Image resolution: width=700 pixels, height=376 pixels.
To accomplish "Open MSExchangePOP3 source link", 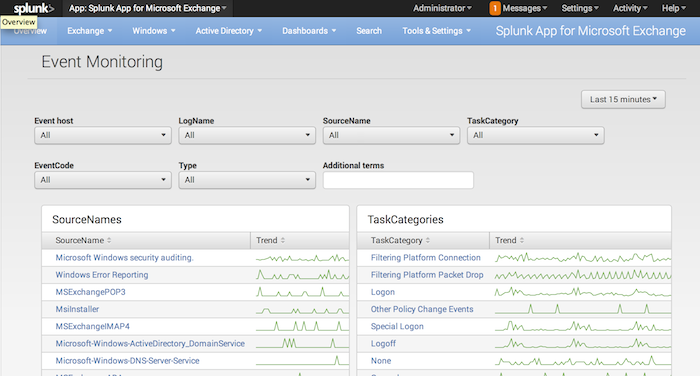I will pyautogui.click(x=91, y=292).
